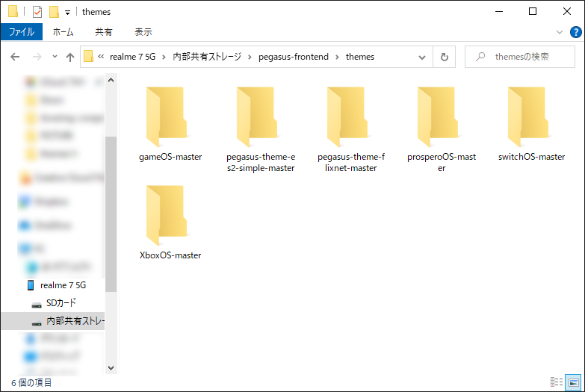Expand the ribbon with the chevron
This screenshot has height=392, width=585.
[560, 32]
